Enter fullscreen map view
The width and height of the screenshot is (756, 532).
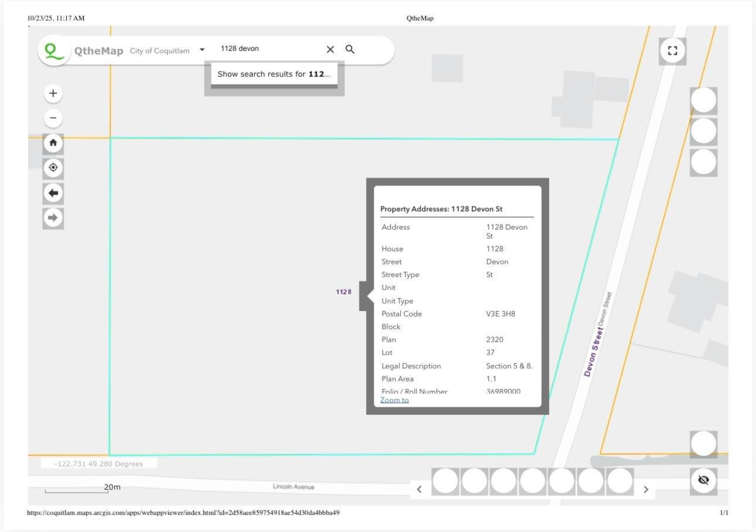672,51
